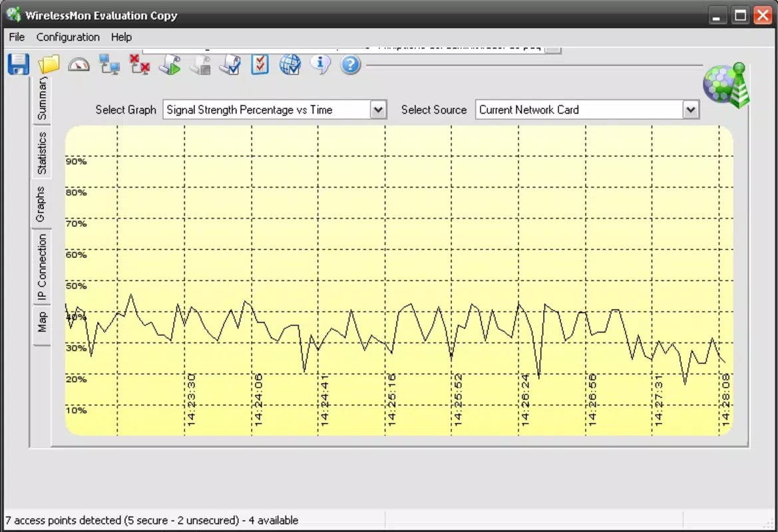Select the Graphs vertical tab
This screenshot has width=778, height=532.
click(x=41, y=204)
